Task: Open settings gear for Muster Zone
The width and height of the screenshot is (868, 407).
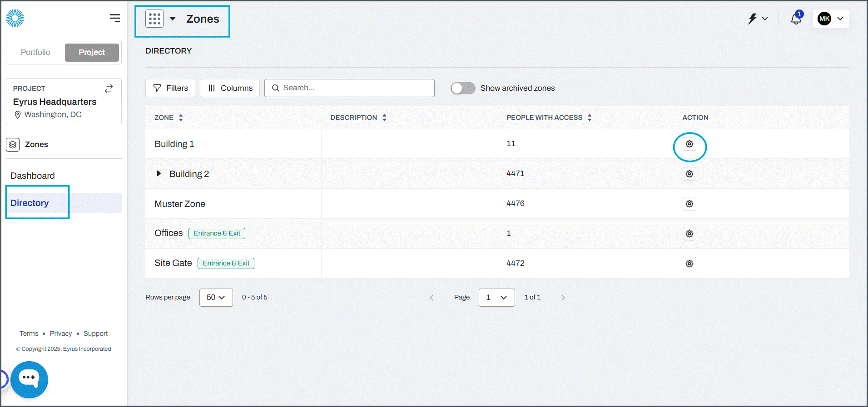Action: pos(689,204)
